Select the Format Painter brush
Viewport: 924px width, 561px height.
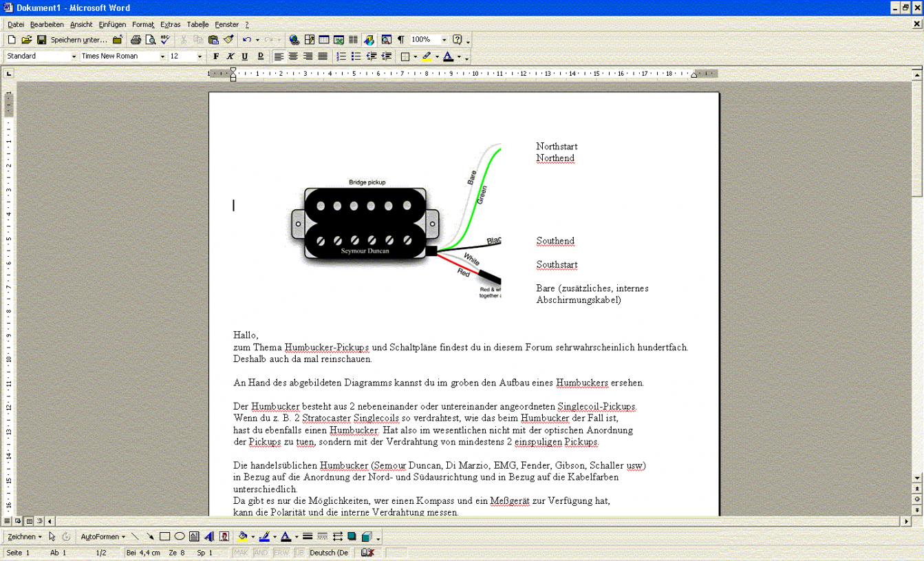[x=228, y=40]
